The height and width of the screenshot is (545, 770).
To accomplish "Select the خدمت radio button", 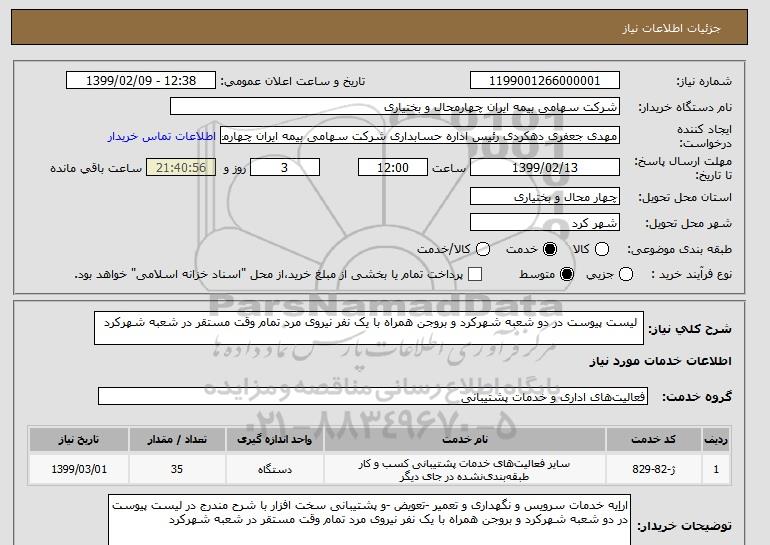I will point(550,249).
